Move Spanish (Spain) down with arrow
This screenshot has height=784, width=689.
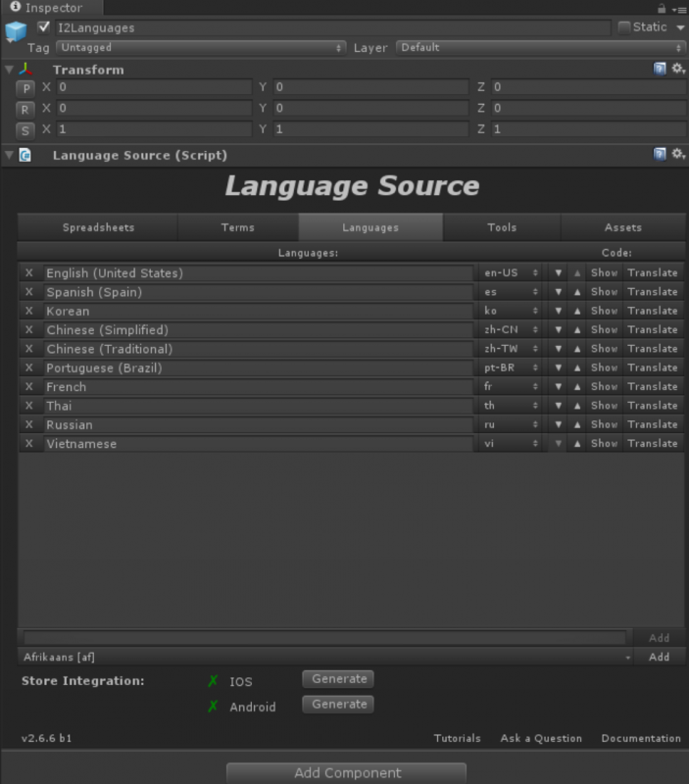point(558,292)
